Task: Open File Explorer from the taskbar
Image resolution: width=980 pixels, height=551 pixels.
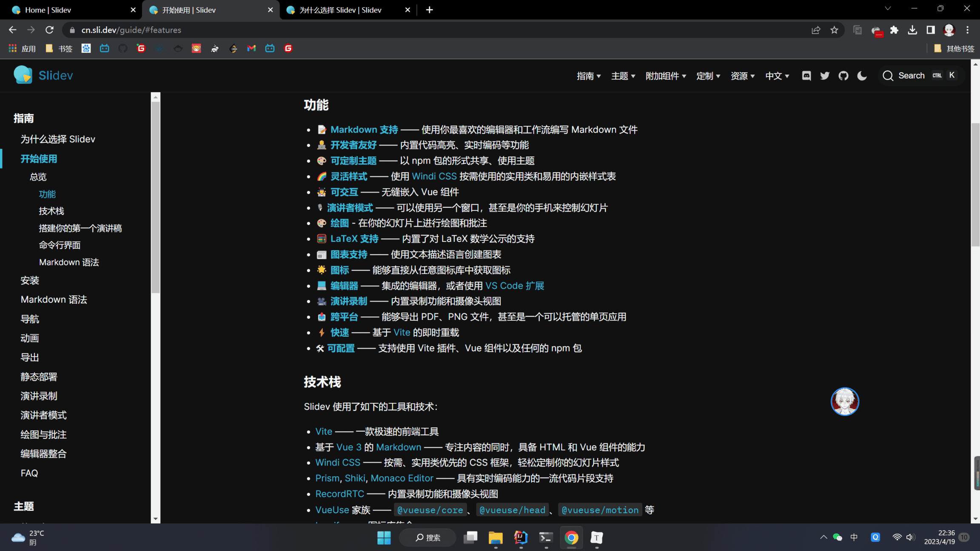Action: coord(495,537)
